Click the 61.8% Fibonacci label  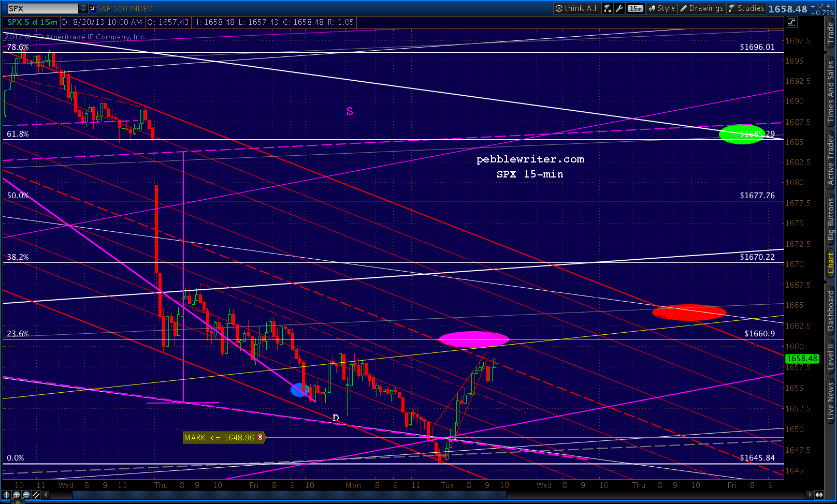[x=18, y=134]
